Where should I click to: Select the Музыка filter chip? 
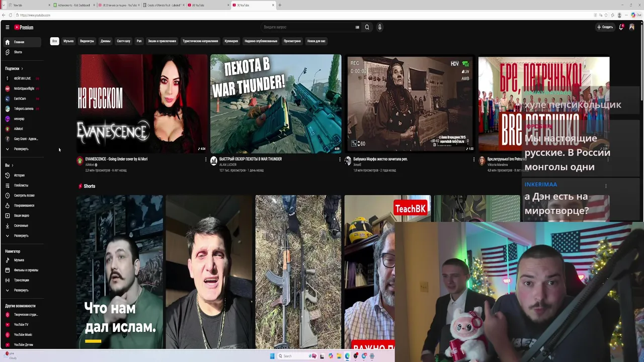68,41
